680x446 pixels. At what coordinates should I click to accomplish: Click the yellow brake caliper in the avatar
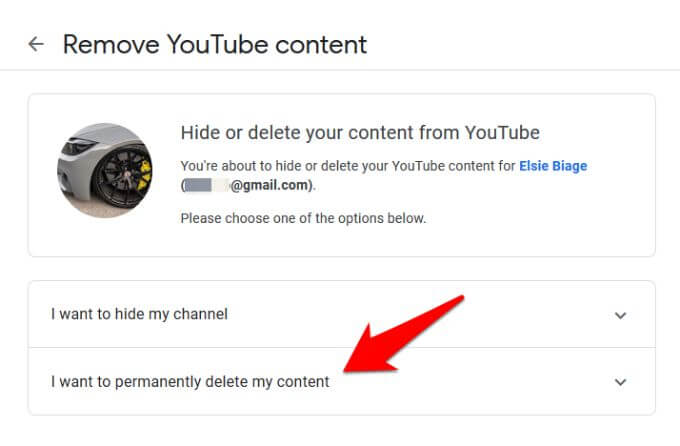point(144,175)
